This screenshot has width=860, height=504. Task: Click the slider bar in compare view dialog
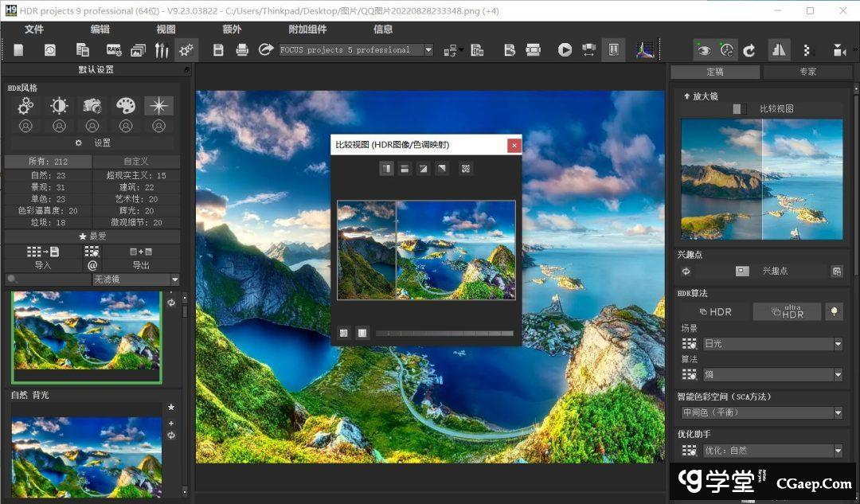click(444, 333)
